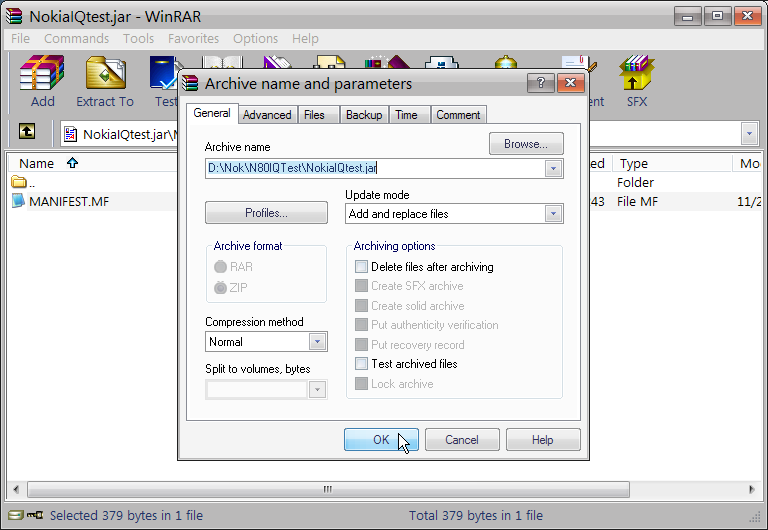Click the 'File MF' type cell

pyautogui.click(x=637, y=201)
